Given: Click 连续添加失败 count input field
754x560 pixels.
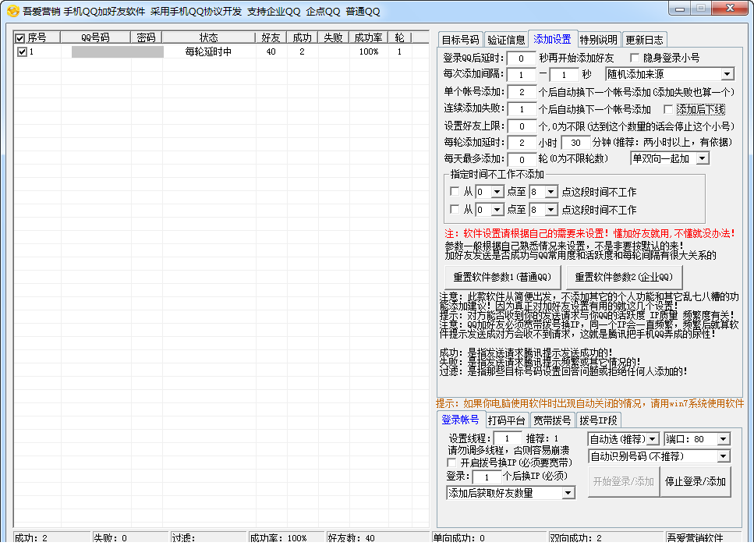Looking at the screenshot, I should pos(522,109).
